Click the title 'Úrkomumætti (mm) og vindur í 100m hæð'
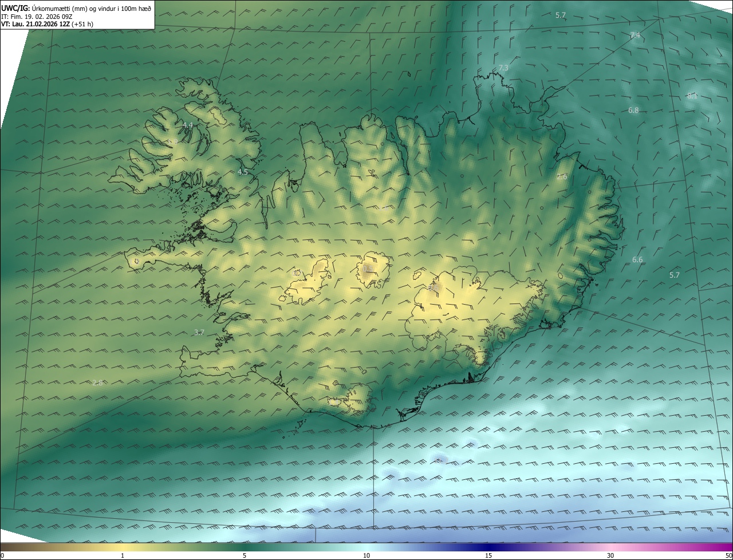This screenshot has width=733, height=560. pos(91,8)
